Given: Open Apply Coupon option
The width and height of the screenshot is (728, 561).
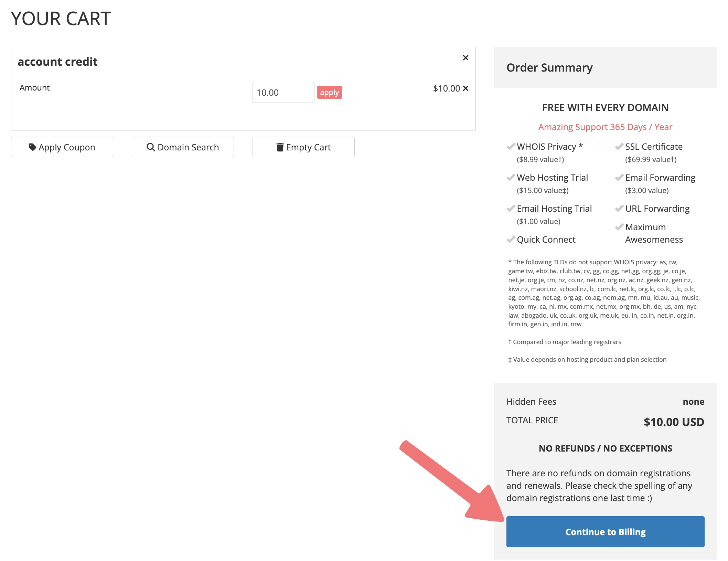Looking at the screenshot, I should (62, 147).
